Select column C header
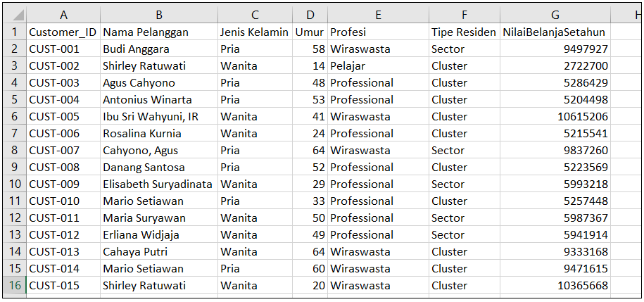This screenshot has height=302, width=644. [x=255, y=15]
